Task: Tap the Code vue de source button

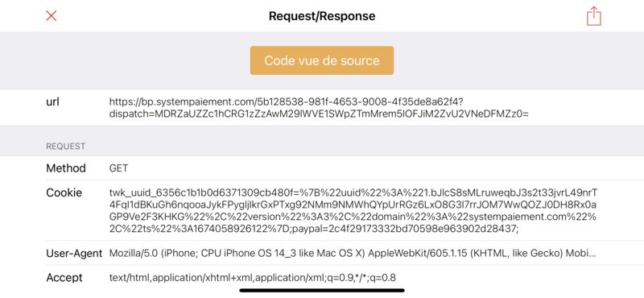Action: (321, 60)
